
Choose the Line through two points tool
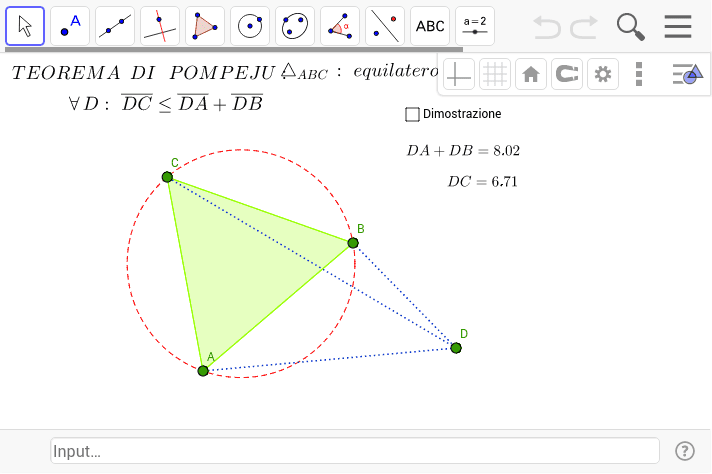tap(115, 26)
